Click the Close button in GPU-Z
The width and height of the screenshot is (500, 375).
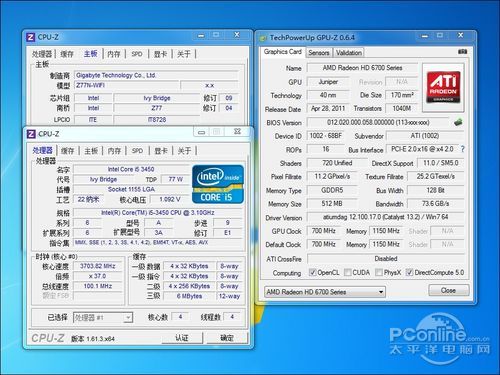click(x=448, y=290)
